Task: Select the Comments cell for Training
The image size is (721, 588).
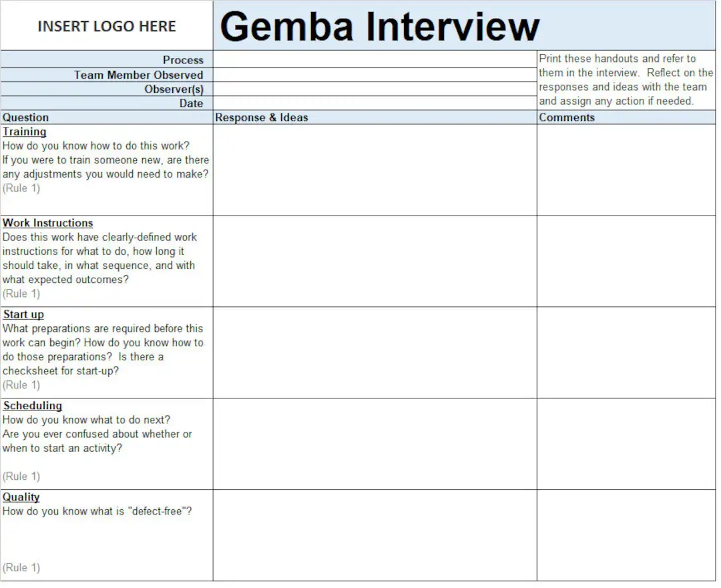Action: pyautogui.click(x=626, y=170)
